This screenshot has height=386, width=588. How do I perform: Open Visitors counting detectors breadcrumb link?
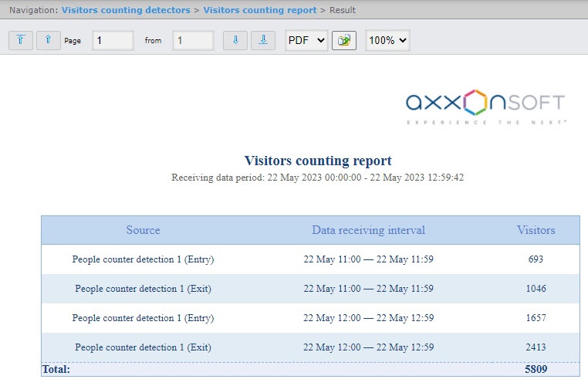point(126,10)
